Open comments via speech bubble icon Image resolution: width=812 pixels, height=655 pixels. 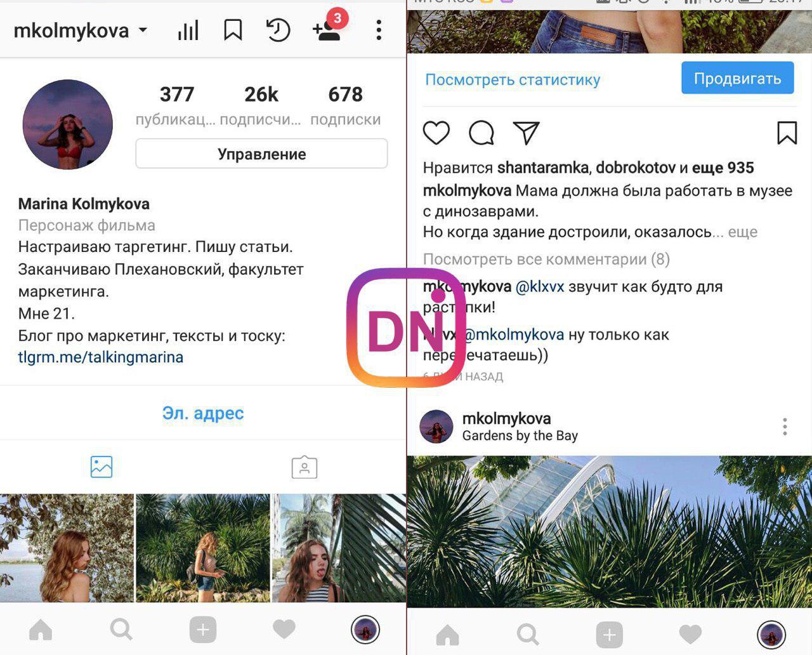coord(481,133)
